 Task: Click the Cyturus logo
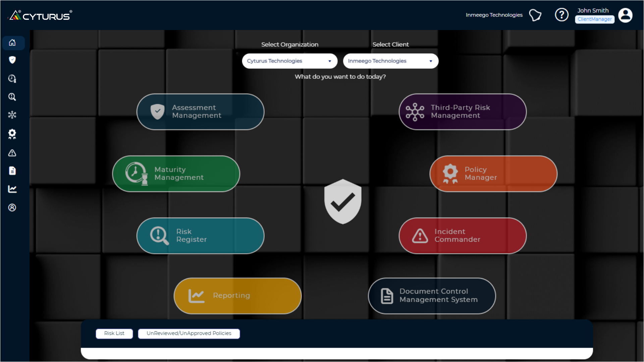(x=40, y=15)
